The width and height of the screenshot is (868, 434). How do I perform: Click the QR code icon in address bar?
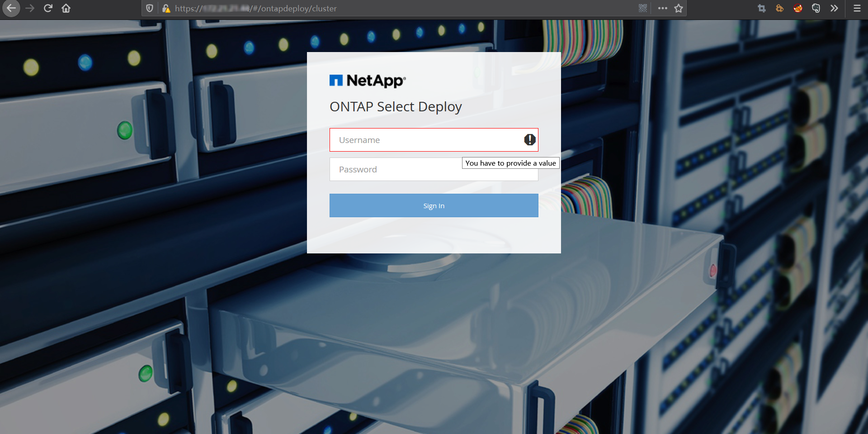pyautogui.click(x=643, y=8)
